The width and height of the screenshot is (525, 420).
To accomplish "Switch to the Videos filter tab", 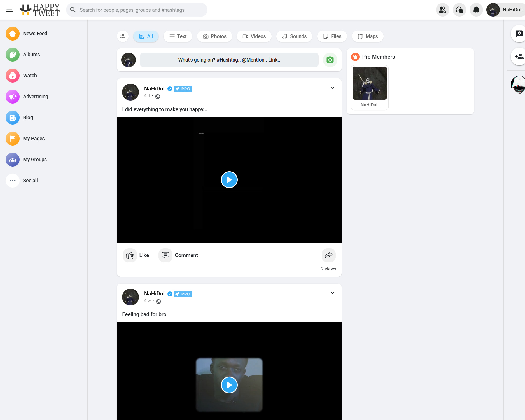I will coord(254,36).
